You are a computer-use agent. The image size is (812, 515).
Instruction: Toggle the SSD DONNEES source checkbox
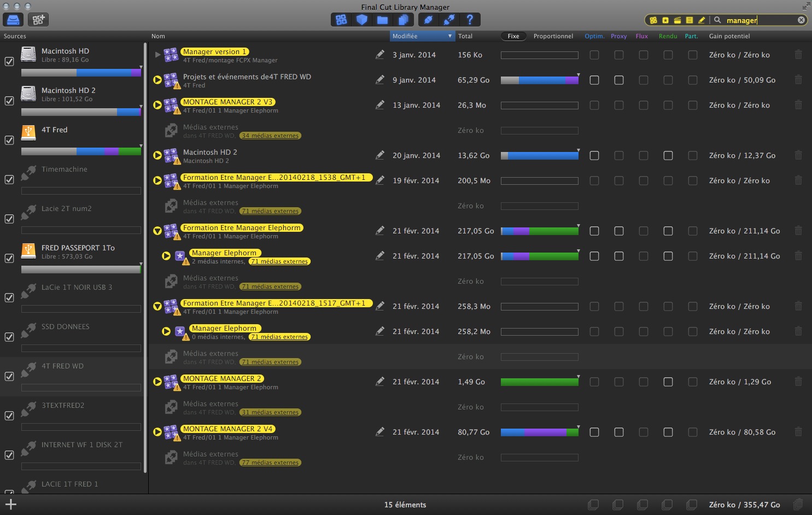pos(9,337)
